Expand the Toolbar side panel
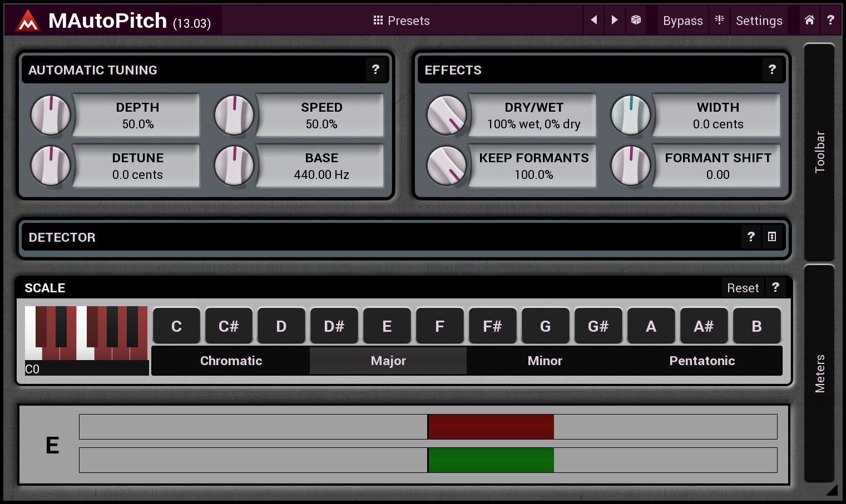The width and height of the screenshot is (846, 504). (820, 152)
